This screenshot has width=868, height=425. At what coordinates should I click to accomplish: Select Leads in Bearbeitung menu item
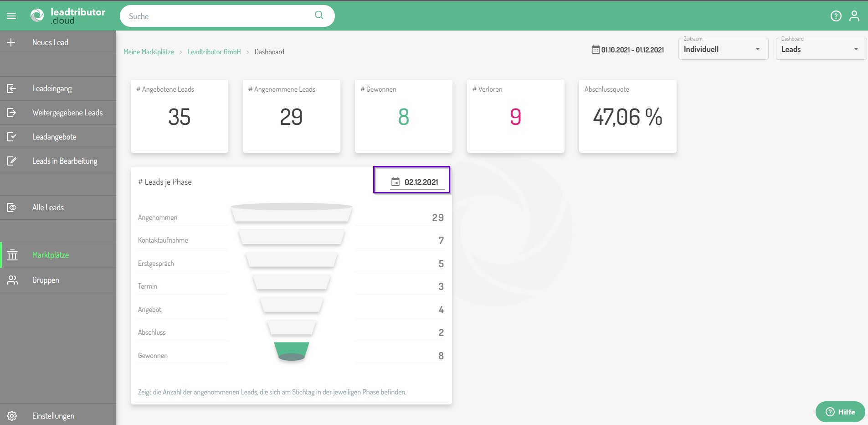[x=65, y=161]
